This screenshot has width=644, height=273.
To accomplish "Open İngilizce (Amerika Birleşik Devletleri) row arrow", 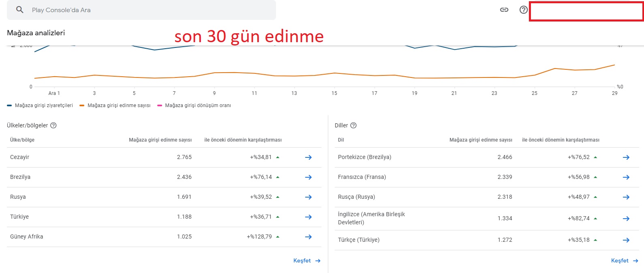I will [x=626, y=219].
